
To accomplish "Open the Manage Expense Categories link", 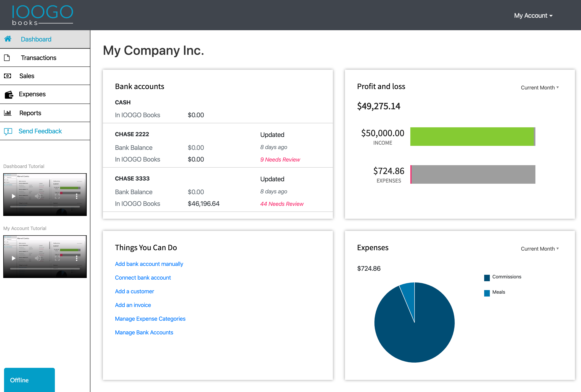I will coord(150,319).
